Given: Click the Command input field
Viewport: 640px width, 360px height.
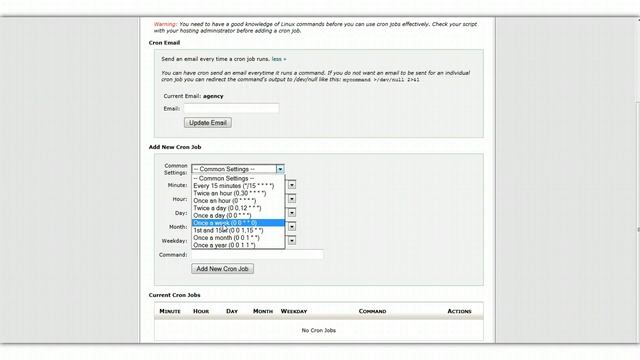Looking at the screenshot, I should tap(258, 255).
